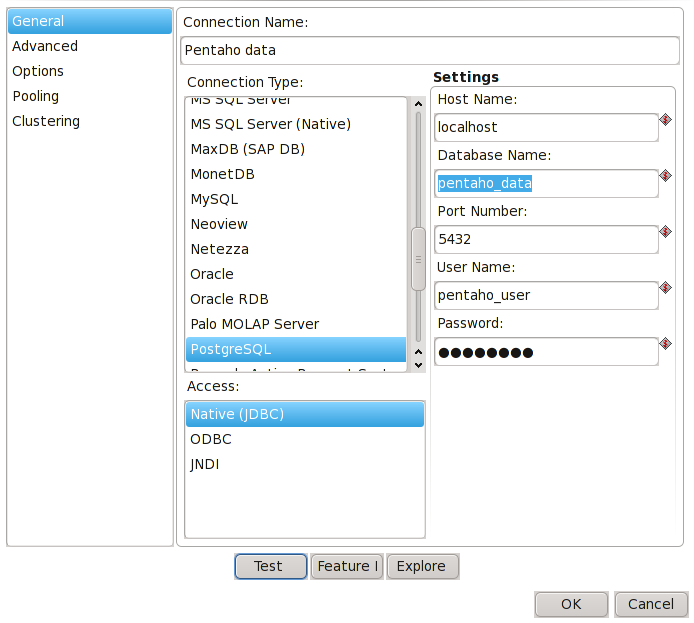Screen dimensions: 694x623
Task: Click variable icon next to Port Number field
Action: click(x=665, y=231)
